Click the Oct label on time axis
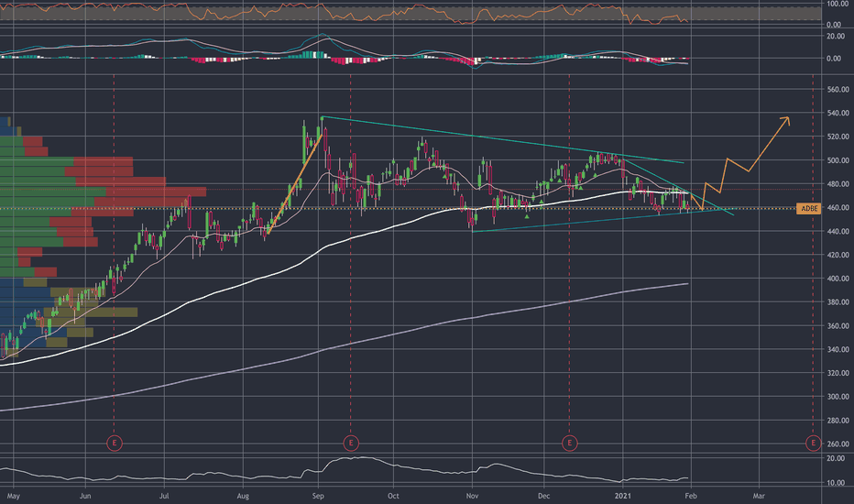This screenshot has height=504, width=854. click(393, 496)
